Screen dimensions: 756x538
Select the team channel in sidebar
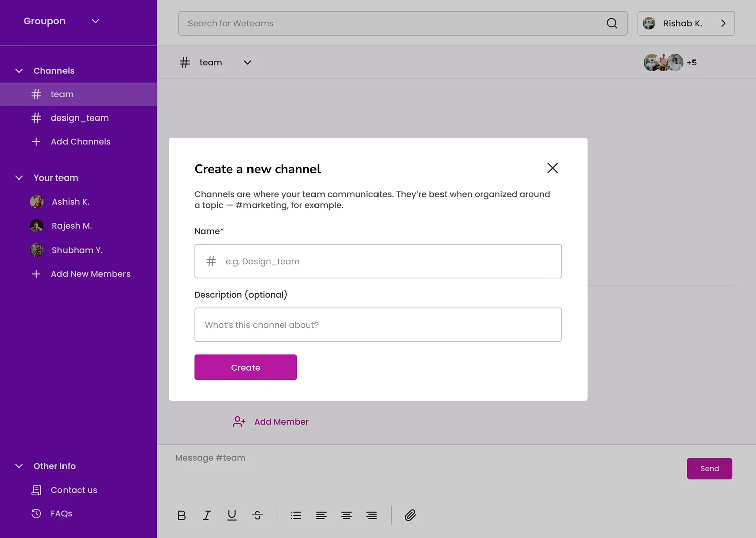point(79,94)
